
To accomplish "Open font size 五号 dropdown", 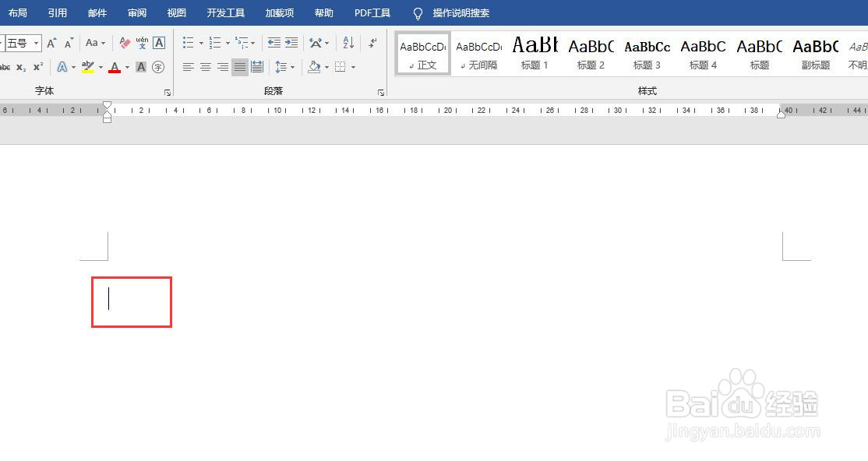I will tap(36, 43).
